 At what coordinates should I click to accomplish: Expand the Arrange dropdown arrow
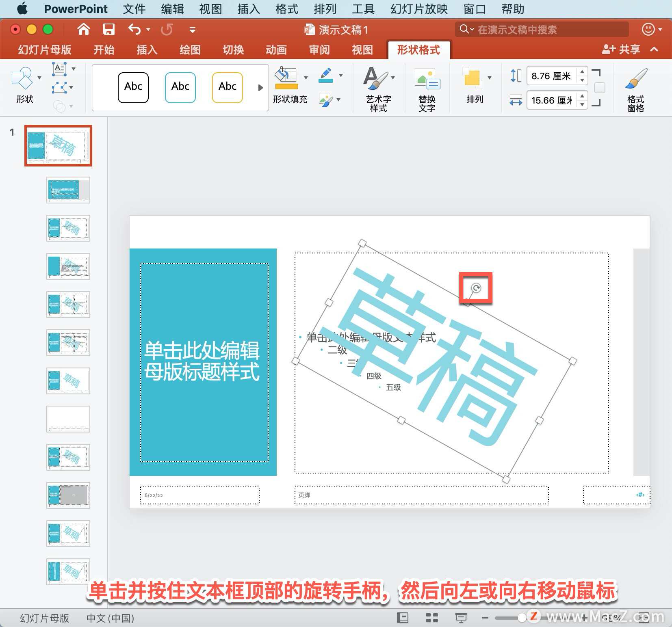click(490, 77)
